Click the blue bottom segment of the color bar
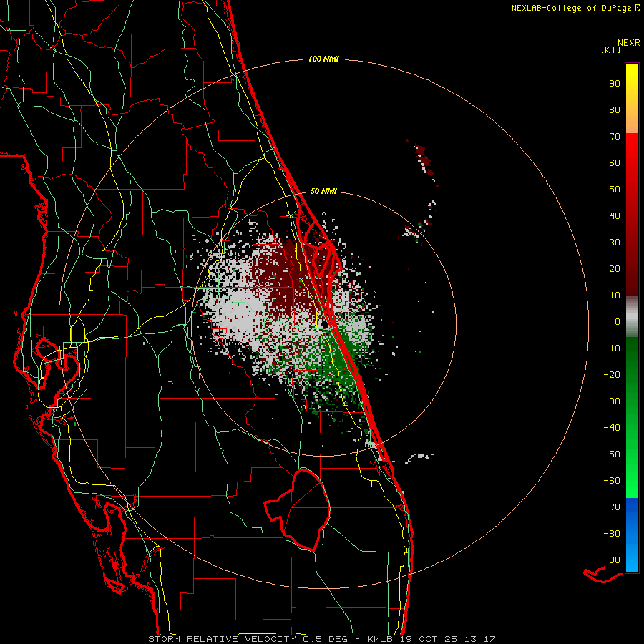 click(632, 535)
